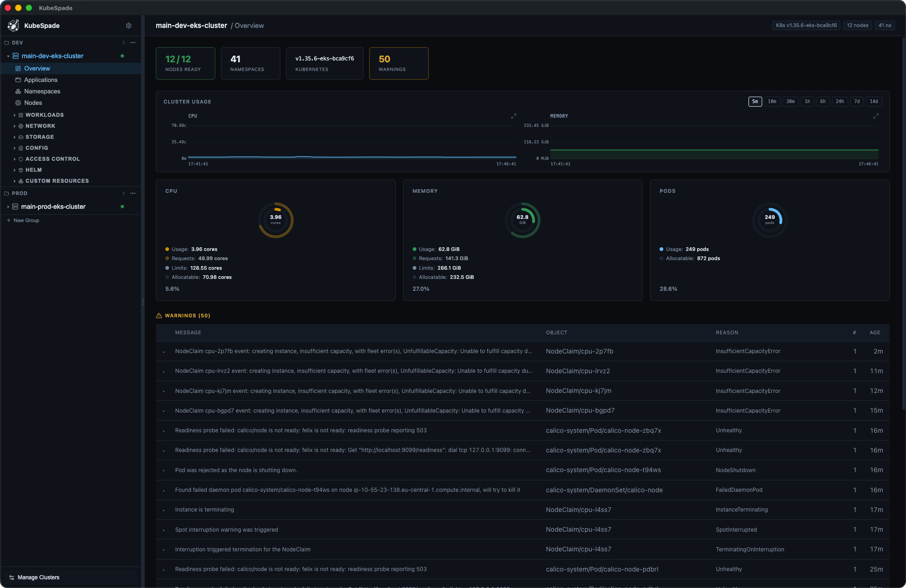Click the WARNINGS triangle alert icon

tap(159, 316)
